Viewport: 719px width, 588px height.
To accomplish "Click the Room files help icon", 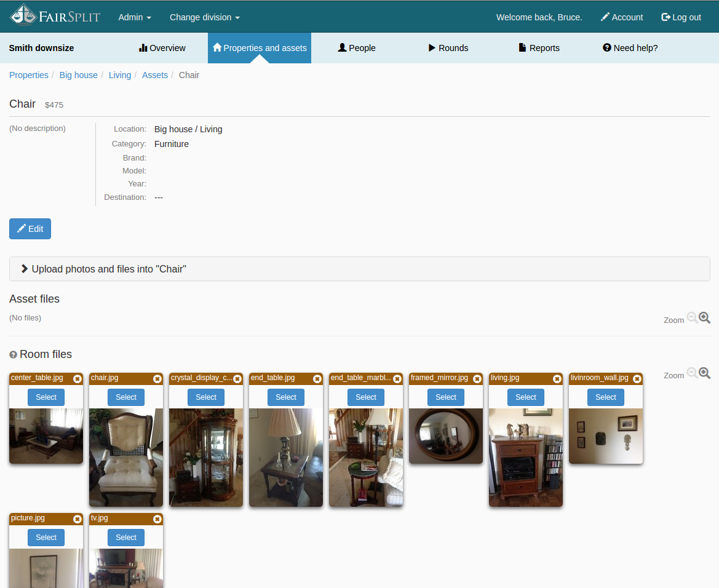I will tap(14, 355).
